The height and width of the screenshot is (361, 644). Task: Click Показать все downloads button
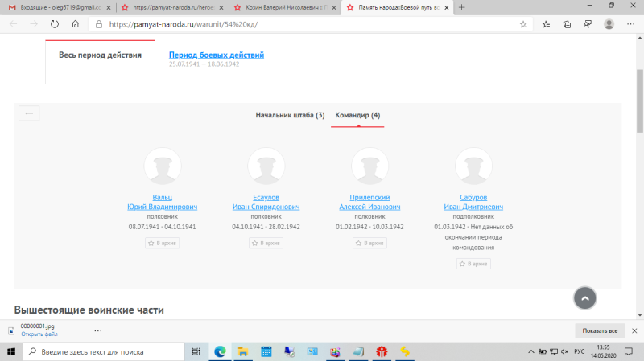tap(600, 330)
